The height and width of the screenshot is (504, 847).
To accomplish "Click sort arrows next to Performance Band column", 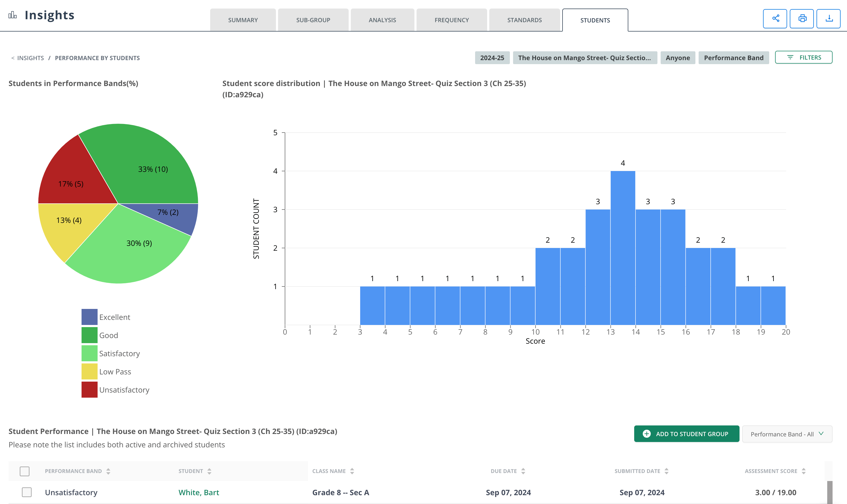I will (x=108, y=471).
